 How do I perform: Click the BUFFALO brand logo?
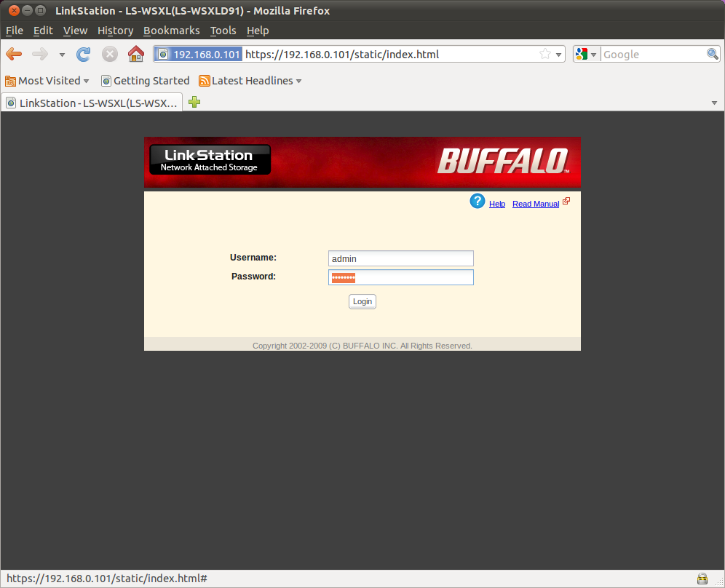click(x=503, y=161)
